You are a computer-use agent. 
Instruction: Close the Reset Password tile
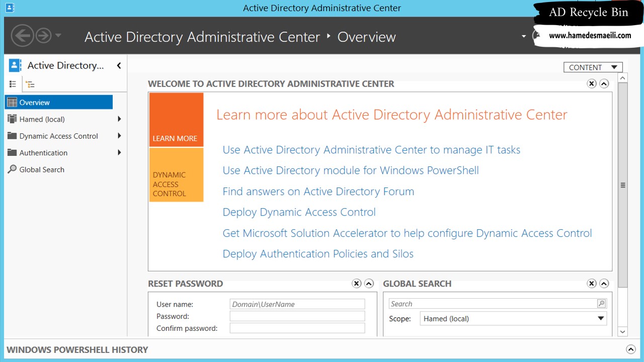tap(356, 284)
